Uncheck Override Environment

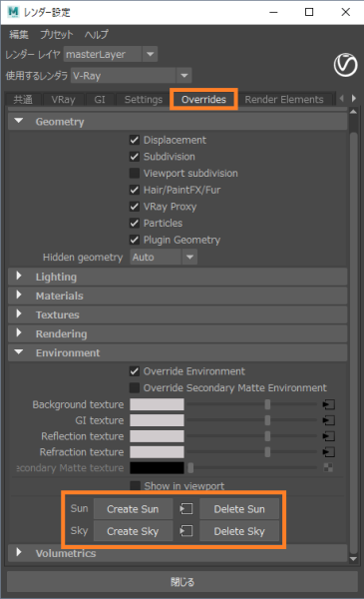point(135,371)
